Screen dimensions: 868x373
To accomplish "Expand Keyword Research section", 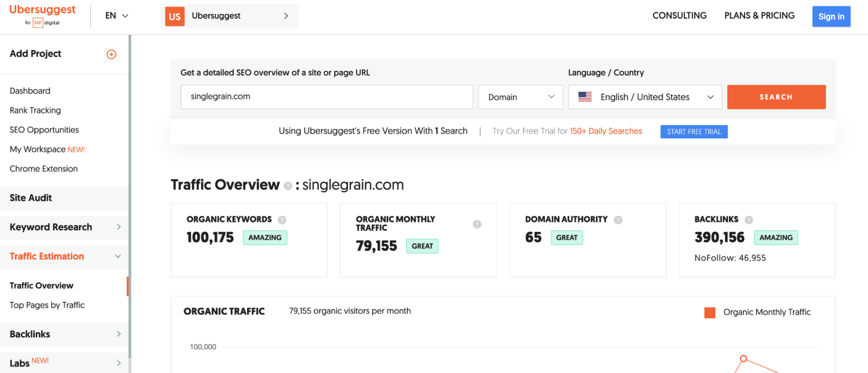I will click(64, 227).
